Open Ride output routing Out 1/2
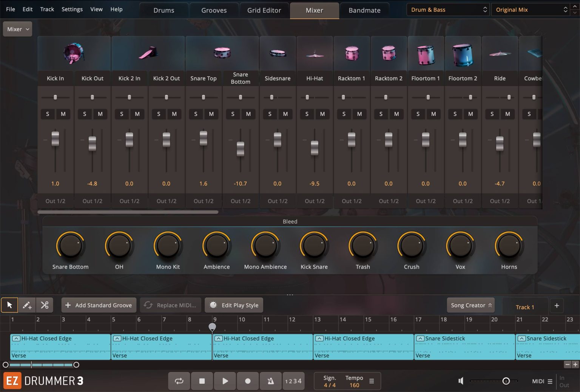Image resolution: width=580 pixels, height=392 pixels. [500, 201]
